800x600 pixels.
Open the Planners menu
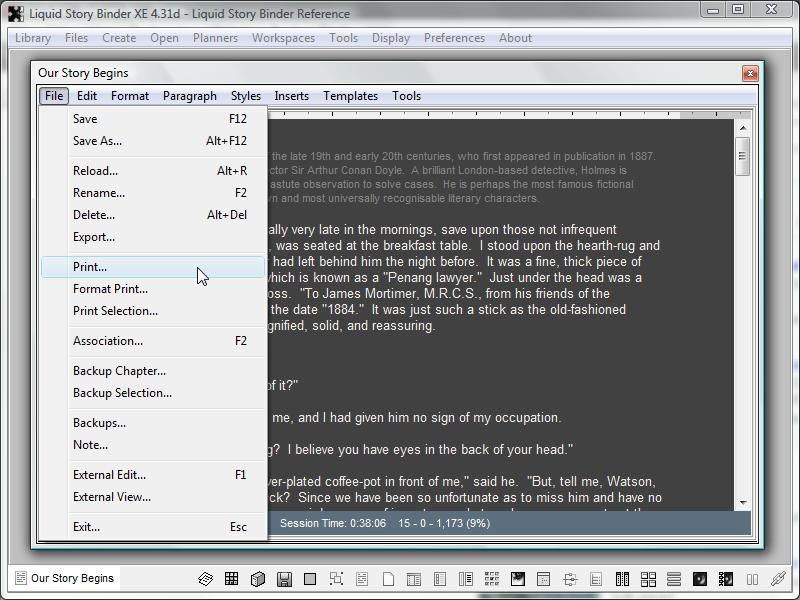(215, 38)
